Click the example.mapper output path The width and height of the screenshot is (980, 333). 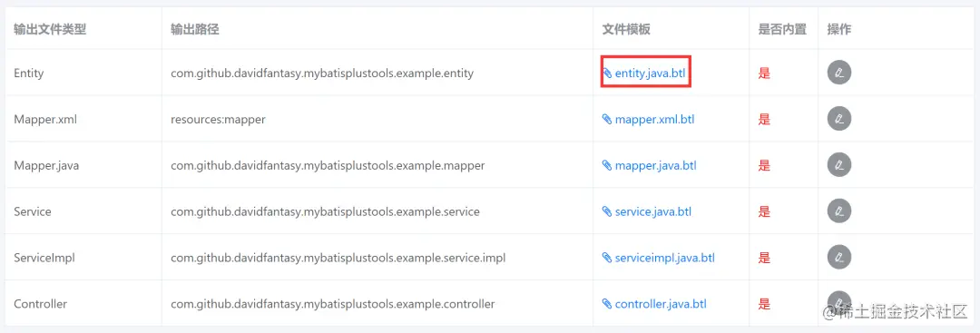click(328, 165)
